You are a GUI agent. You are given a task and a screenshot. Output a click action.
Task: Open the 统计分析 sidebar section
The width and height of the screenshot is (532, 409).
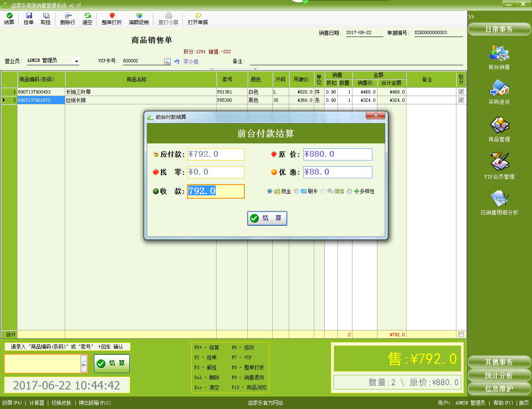(x=499, y=375)
